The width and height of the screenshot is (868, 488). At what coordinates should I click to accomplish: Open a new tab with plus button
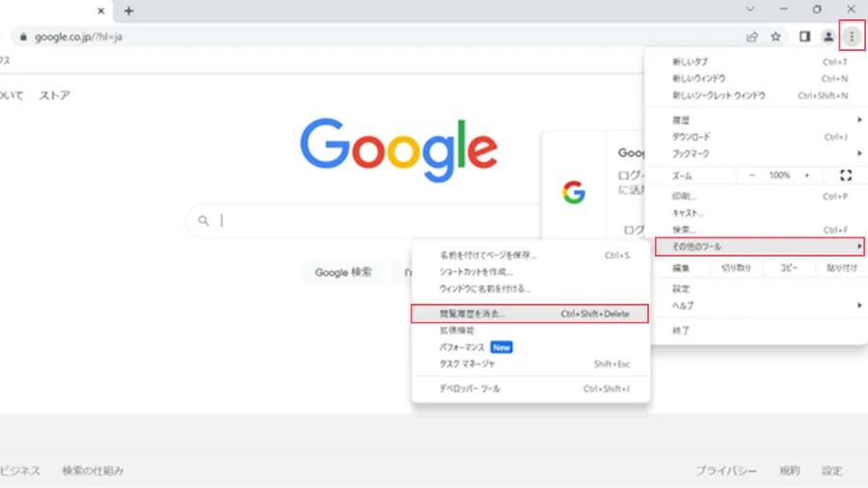[128, 11]
